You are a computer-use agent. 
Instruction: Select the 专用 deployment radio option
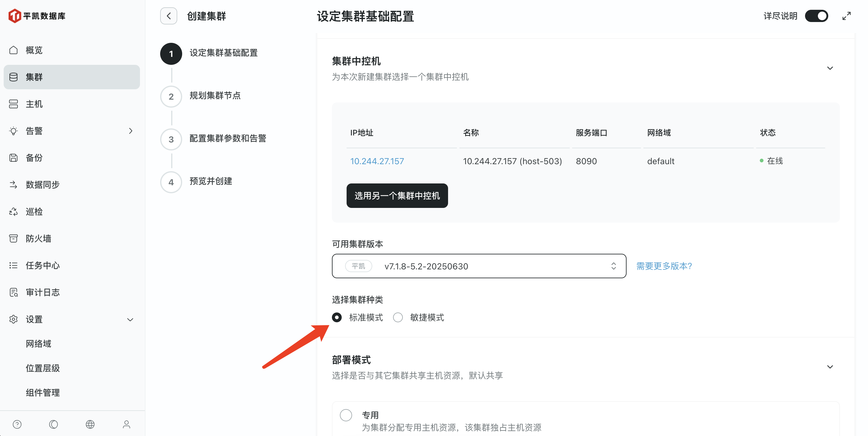[x=346, y=415]
